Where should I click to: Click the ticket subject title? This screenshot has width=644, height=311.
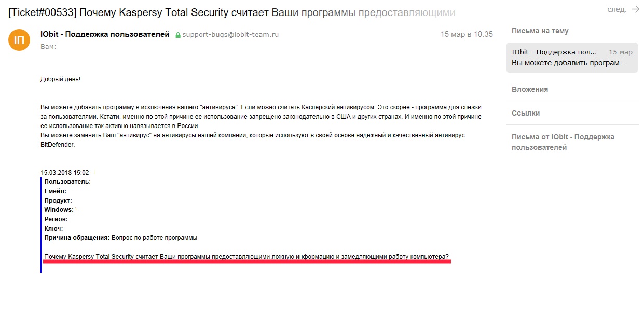232,12
